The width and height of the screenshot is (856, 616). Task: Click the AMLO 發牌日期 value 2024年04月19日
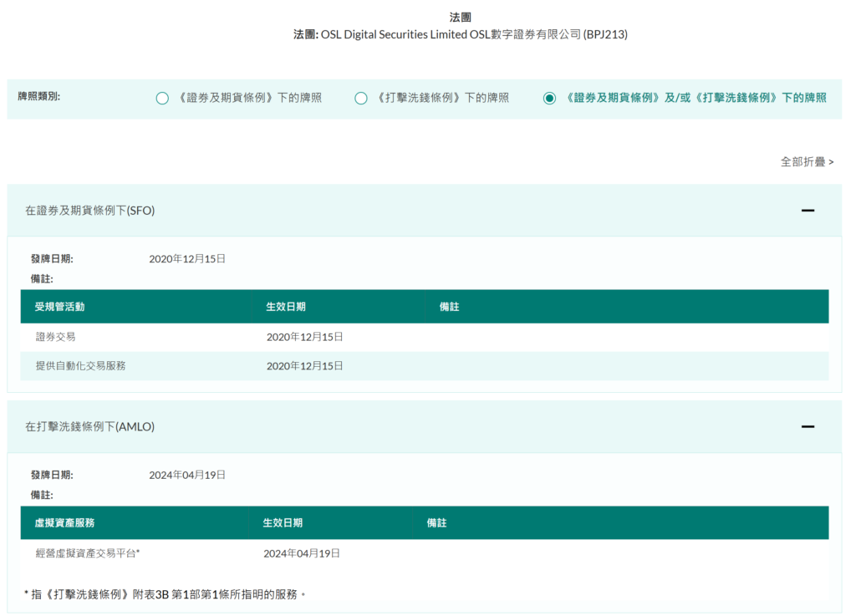click(187, 475)
